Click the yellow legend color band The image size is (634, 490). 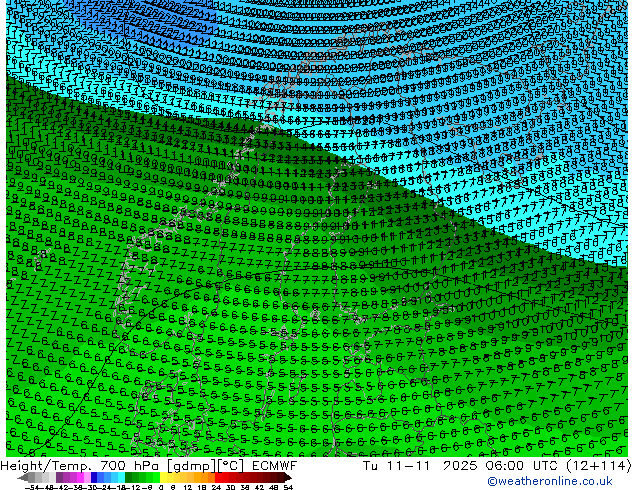coord(163,477)
